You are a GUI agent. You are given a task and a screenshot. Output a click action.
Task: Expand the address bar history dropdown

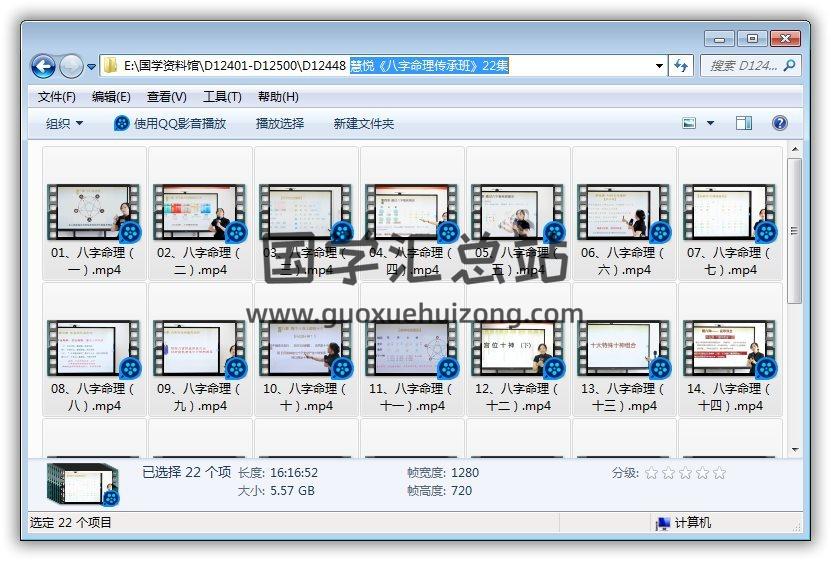click(659, 66)
